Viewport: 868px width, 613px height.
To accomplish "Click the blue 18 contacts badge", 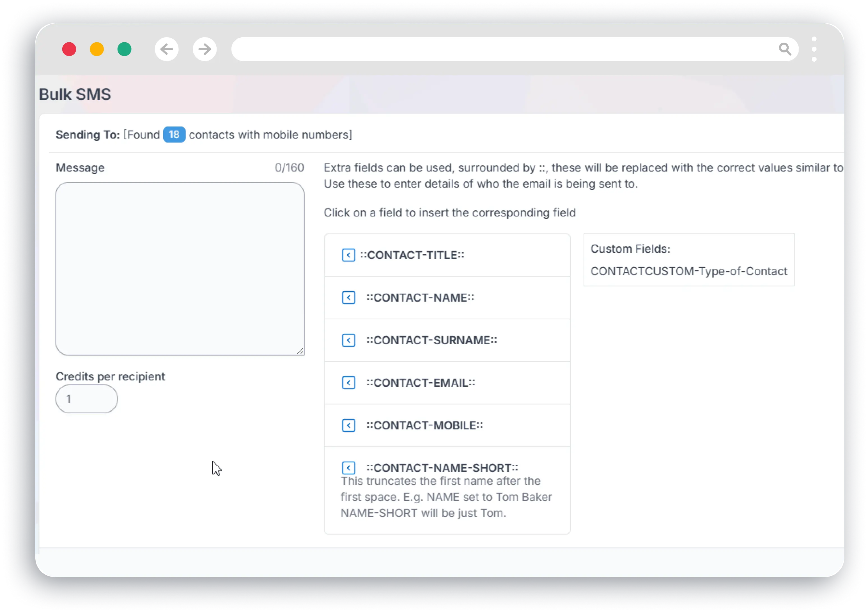I will [x=174, y=135].
